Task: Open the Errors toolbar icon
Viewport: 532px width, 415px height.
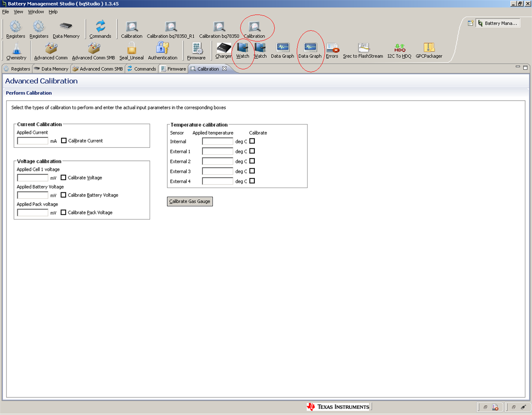Action: [332, 51]
